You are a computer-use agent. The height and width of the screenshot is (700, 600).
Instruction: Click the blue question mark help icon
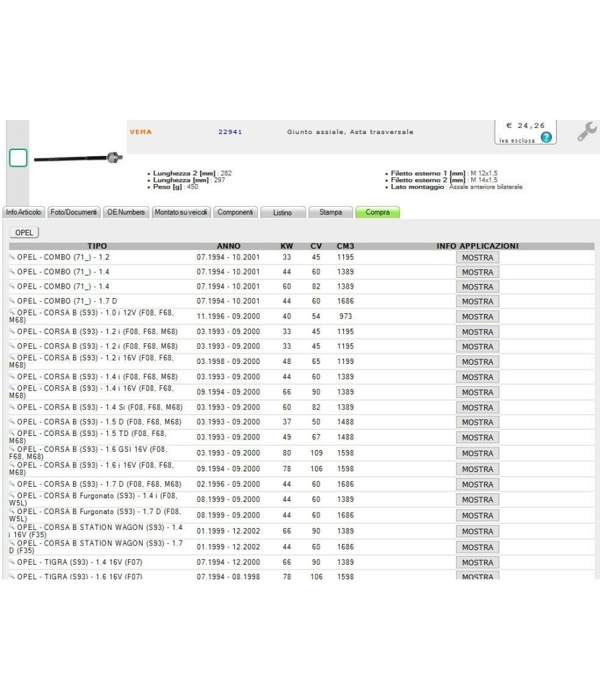[x=546, y=137]
